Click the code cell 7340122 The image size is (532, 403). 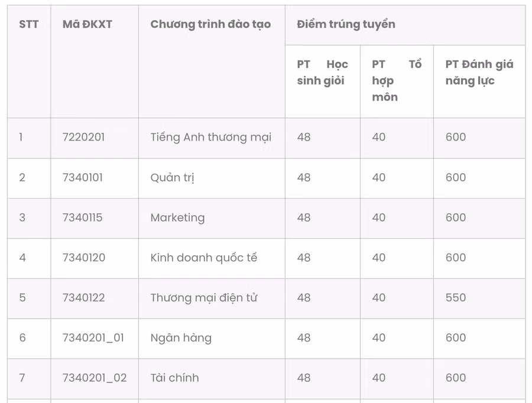(83, 298)
